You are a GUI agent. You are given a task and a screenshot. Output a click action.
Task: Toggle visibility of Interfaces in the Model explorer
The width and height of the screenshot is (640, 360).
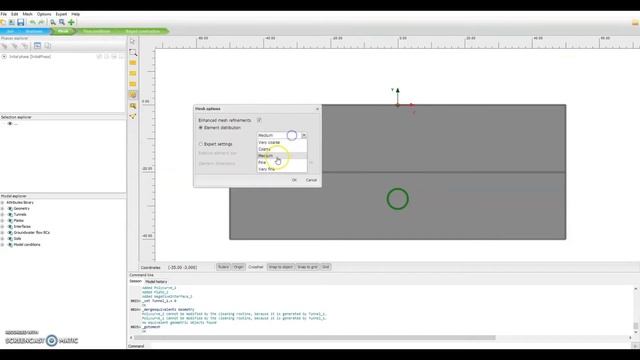[x=10, y=227]
